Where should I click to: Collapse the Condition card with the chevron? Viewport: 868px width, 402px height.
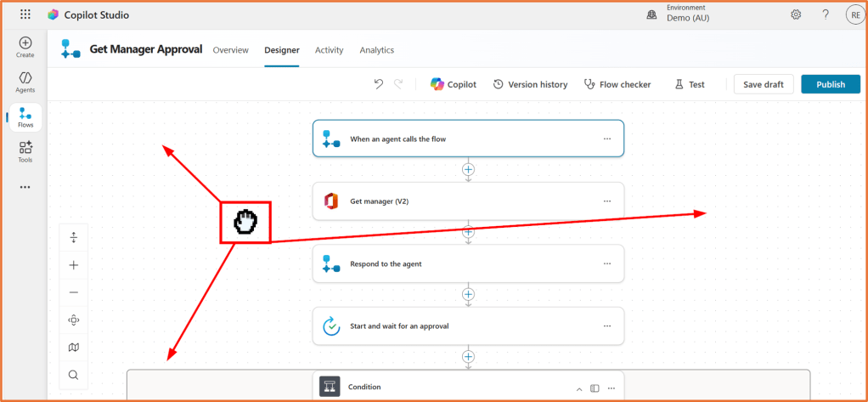[x=579, y=388]
